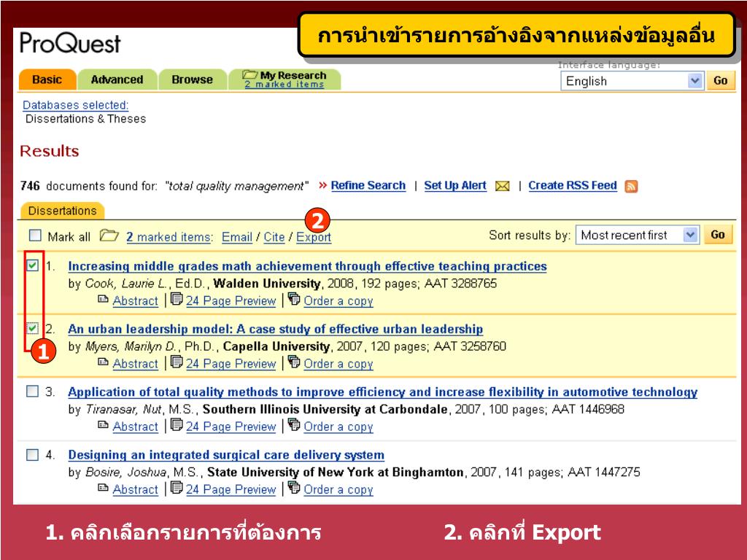Uncheck result 2 An urban leadership model
Viewport: 747px width, 560px height.
pos(32,328)
